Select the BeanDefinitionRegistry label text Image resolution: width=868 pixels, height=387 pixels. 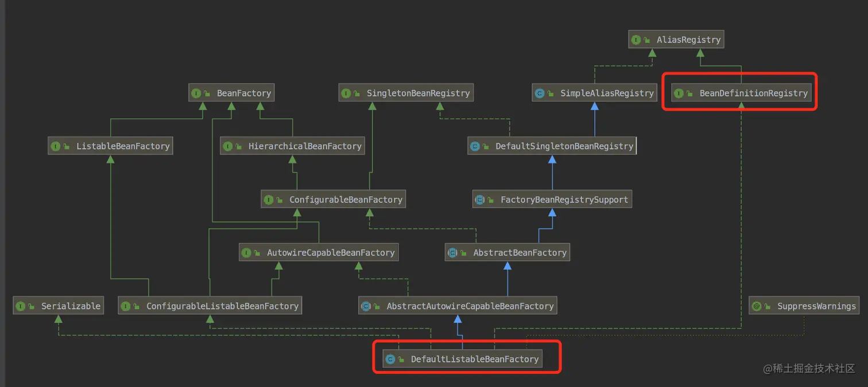click(753, 93)
